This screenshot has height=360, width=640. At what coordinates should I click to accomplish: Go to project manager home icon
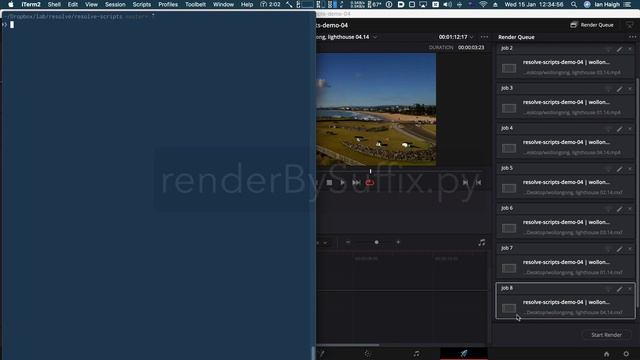pos(607,354)
